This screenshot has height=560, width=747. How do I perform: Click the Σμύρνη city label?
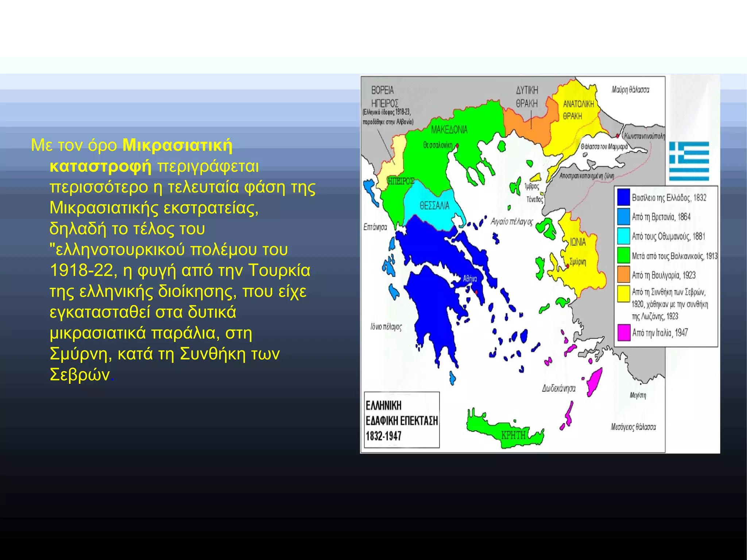coord(578,261)
